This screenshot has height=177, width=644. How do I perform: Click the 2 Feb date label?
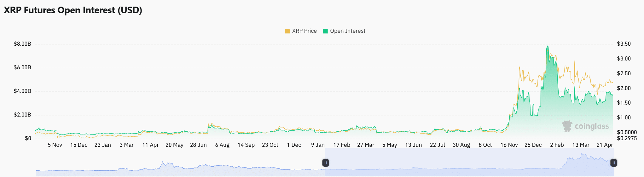click(x=557, y=145)
